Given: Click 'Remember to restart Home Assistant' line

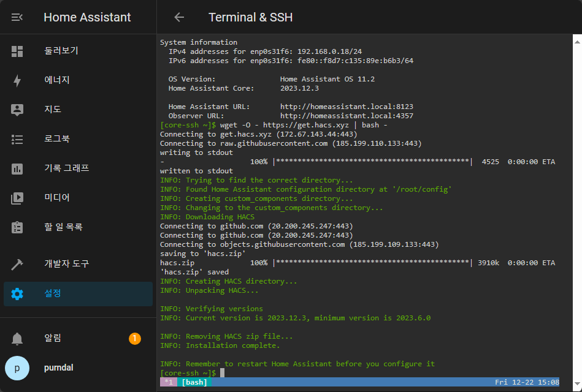Looking at the screenshot, I should pos(297,364).
